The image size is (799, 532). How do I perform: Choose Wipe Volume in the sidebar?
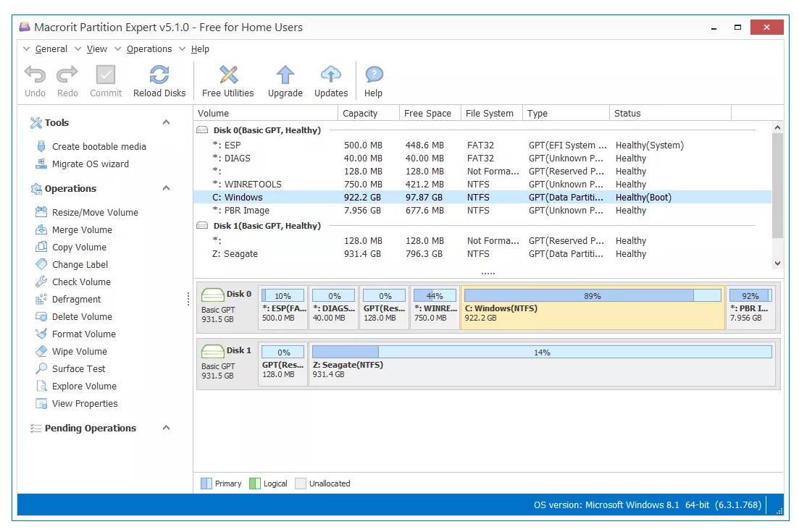coord(79,351)
